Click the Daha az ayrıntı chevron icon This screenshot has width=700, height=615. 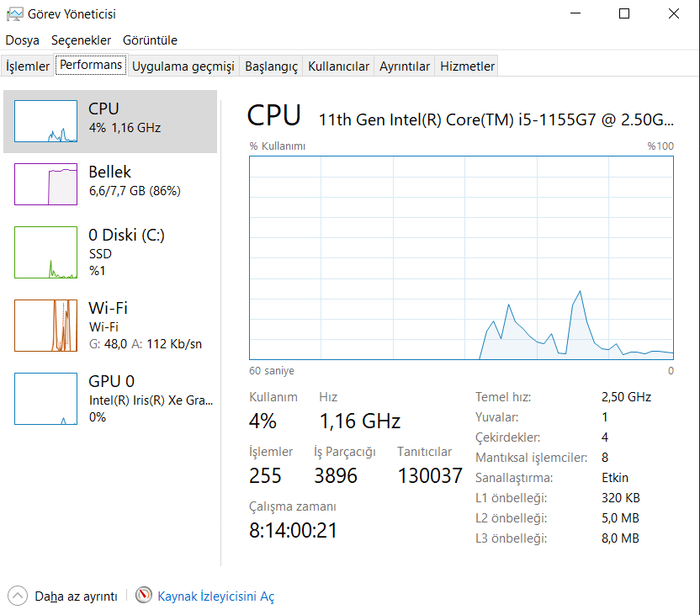point(18,596)
